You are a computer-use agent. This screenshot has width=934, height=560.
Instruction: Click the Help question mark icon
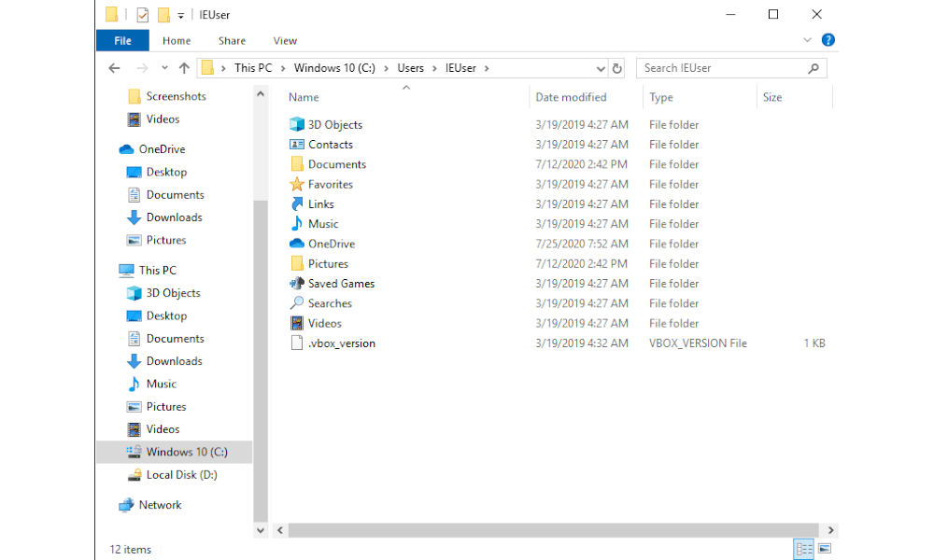point(828,40)
